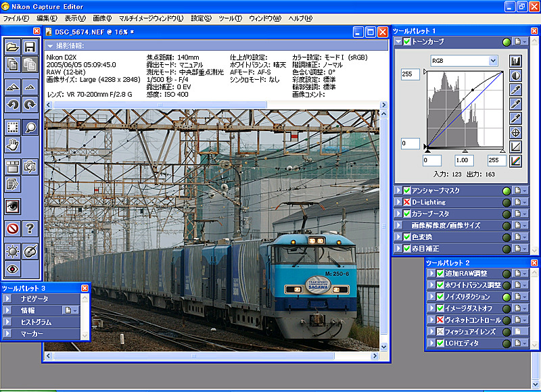The height and width of the screenshot is (392, 541).
Task: Click the copy settings icon
Action: tap(12, 64)
